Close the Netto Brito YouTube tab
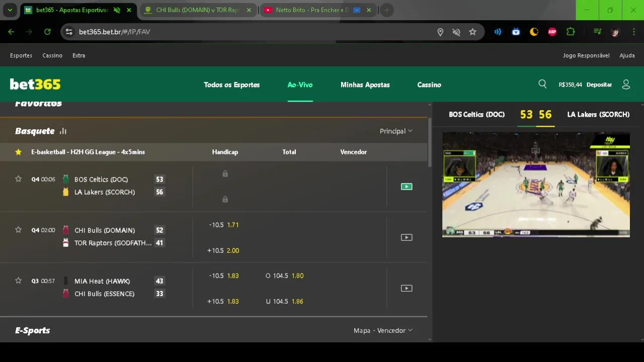 click(369, 10)
